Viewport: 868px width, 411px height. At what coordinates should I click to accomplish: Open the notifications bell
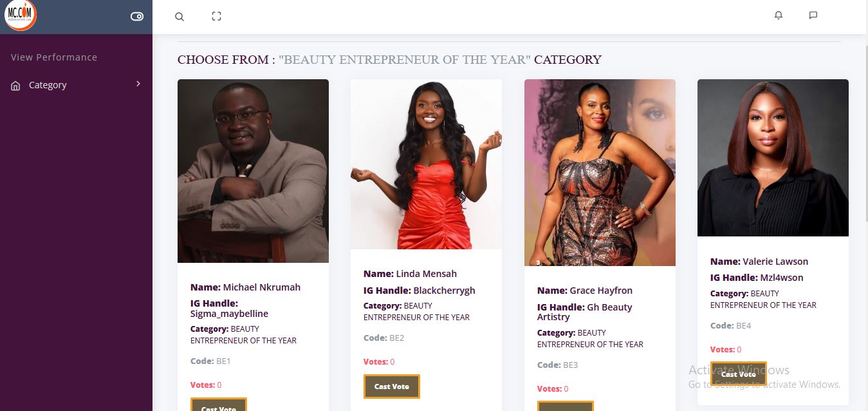coord(779,15)
